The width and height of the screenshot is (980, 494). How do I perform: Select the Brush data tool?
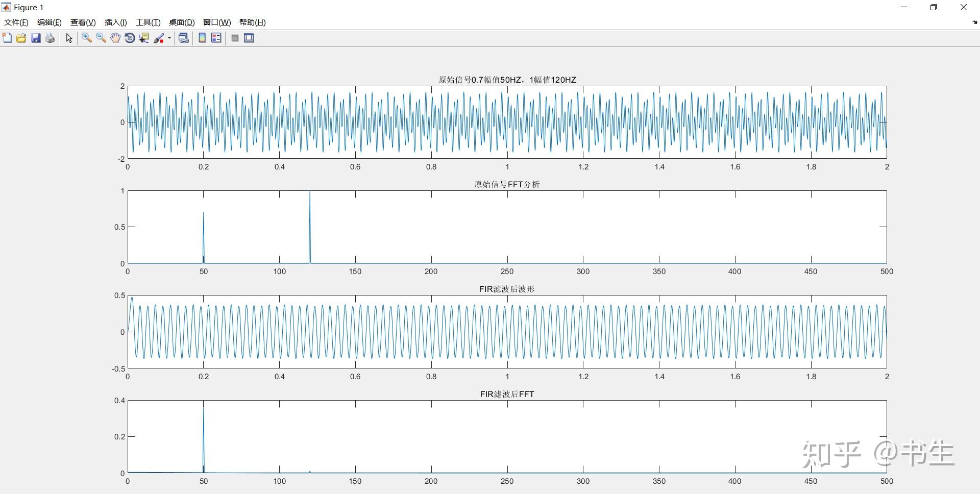coord(159,38)
